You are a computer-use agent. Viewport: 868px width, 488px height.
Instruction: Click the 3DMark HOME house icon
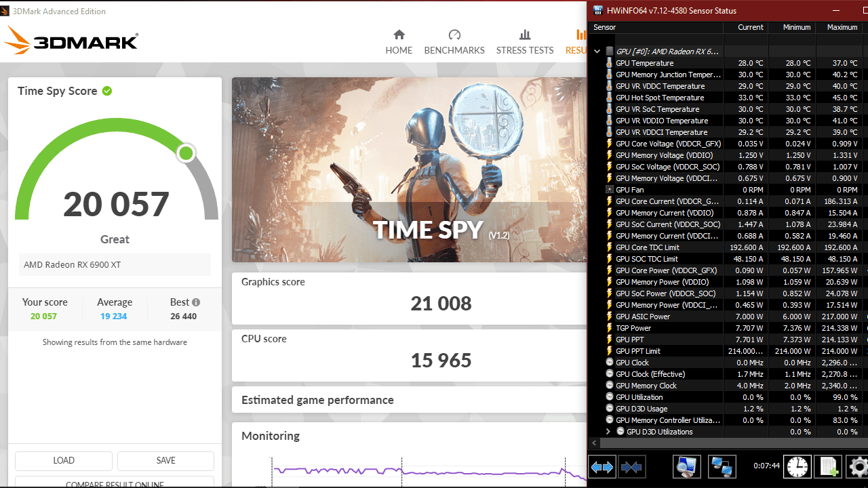tap(399, 35)
